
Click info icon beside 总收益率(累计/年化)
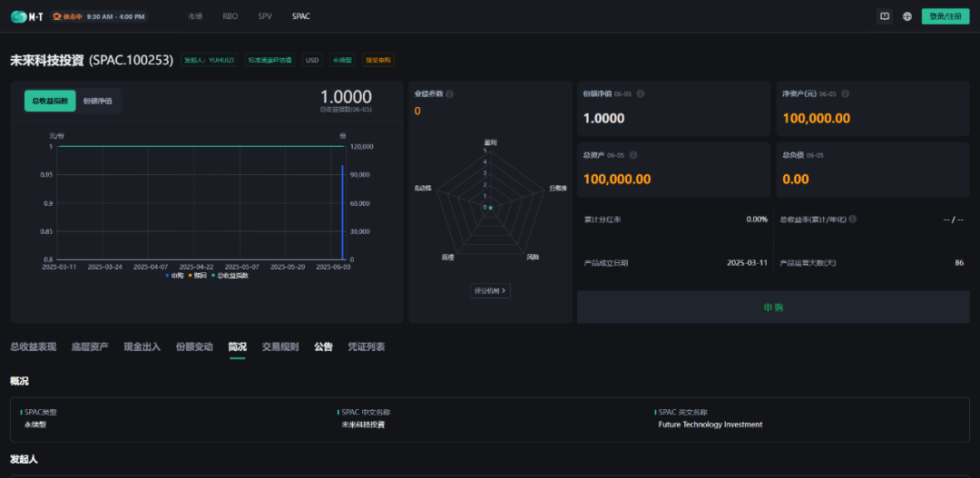pyautogui.click(x=852, y=219)
